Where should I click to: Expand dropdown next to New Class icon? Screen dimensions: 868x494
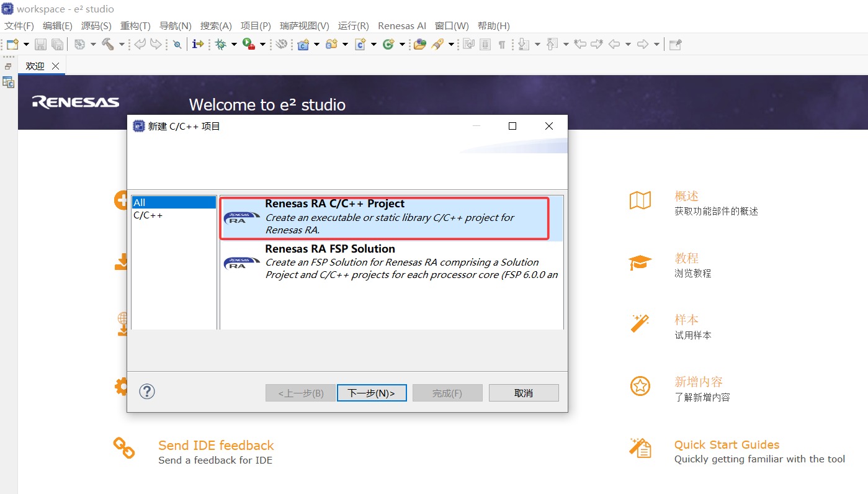402,44
